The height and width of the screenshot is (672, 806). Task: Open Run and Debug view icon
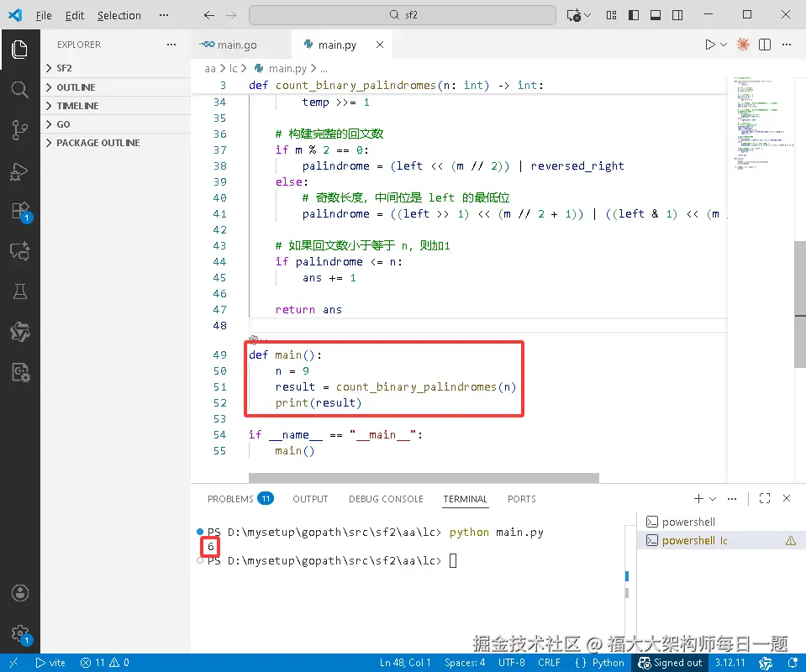(x=19, y=171)
